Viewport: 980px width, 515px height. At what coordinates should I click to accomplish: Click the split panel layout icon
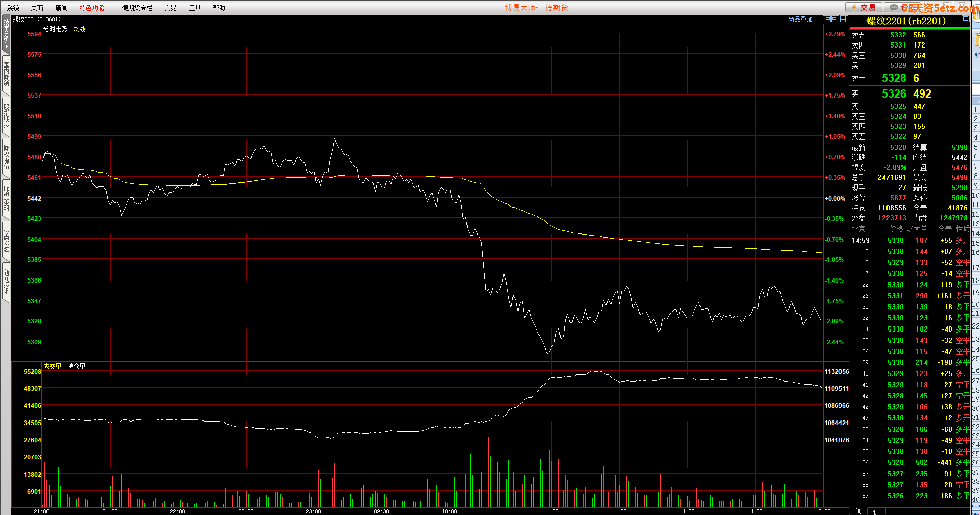(844, 19)
